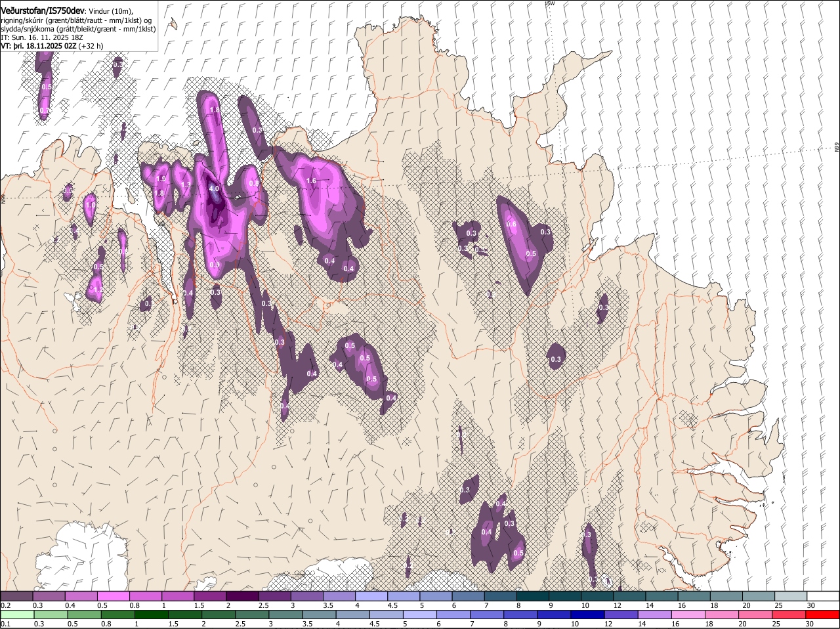Click the 0.6 value label on the map
840x629 pixels.
[x=511, y=225]
